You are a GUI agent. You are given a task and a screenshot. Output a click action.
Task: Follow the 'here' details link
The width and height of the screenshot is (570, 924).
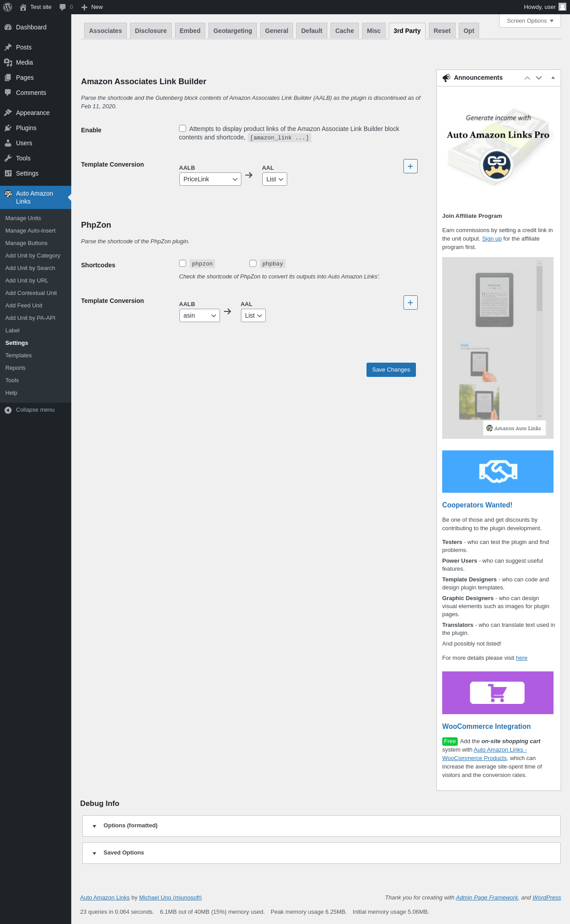521,658
